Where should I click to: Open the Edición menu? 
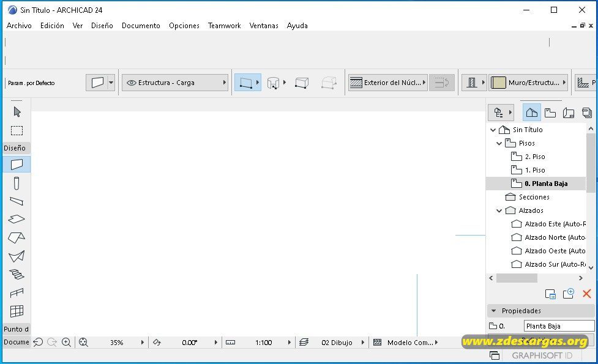pos(52,26)
